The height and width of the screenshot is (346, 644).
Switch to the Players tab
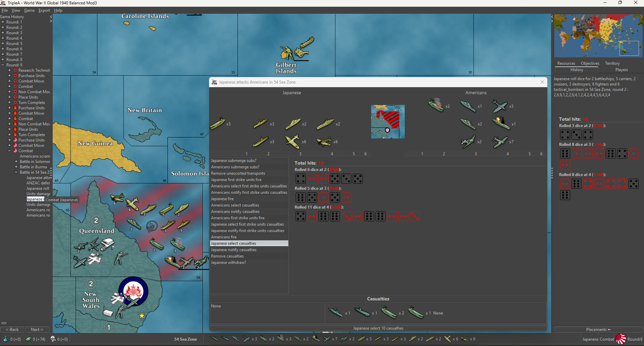[621, 70]
